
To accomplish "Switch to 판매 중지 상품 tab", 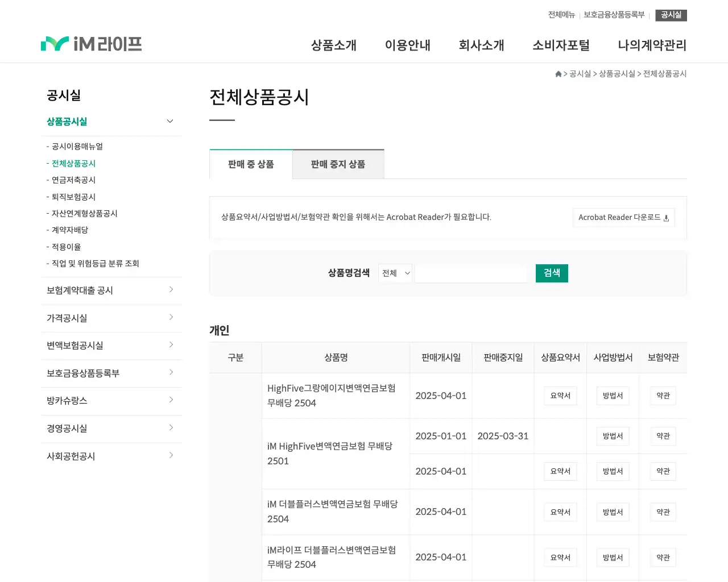I will (338, 164).
